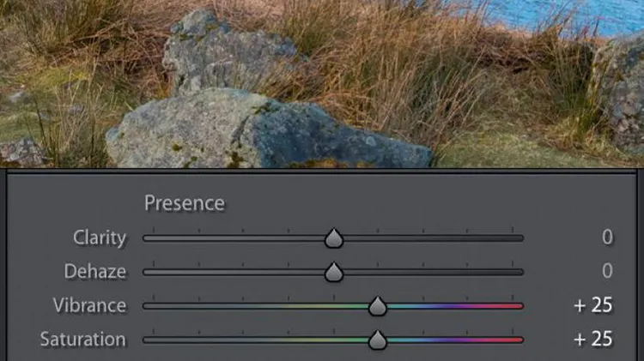
Task: Click the rightmost end of the Dehaze track
Action: 521,272
